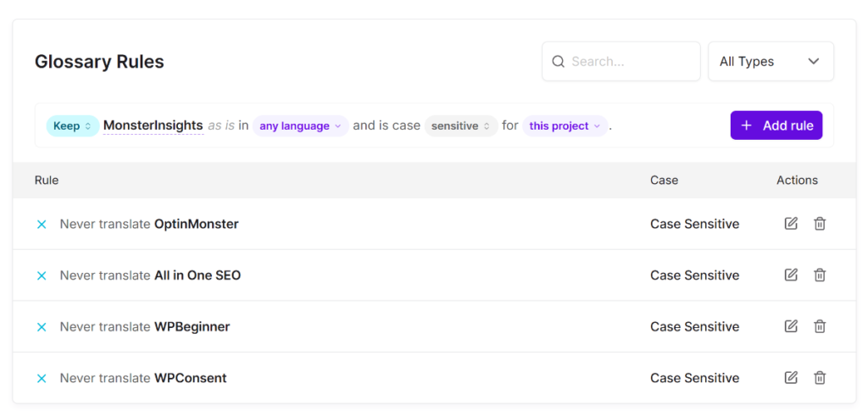Click the Case column header
Viewport: 868px width, 417px height.
click(x=665, y=180)
